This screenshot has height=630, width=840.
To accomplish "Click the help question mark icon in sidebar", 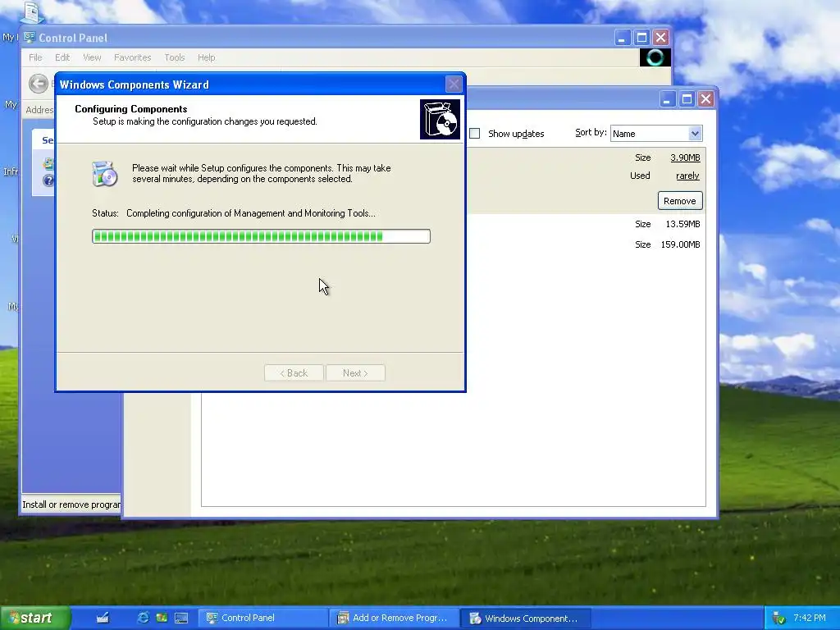I will 48,180.
